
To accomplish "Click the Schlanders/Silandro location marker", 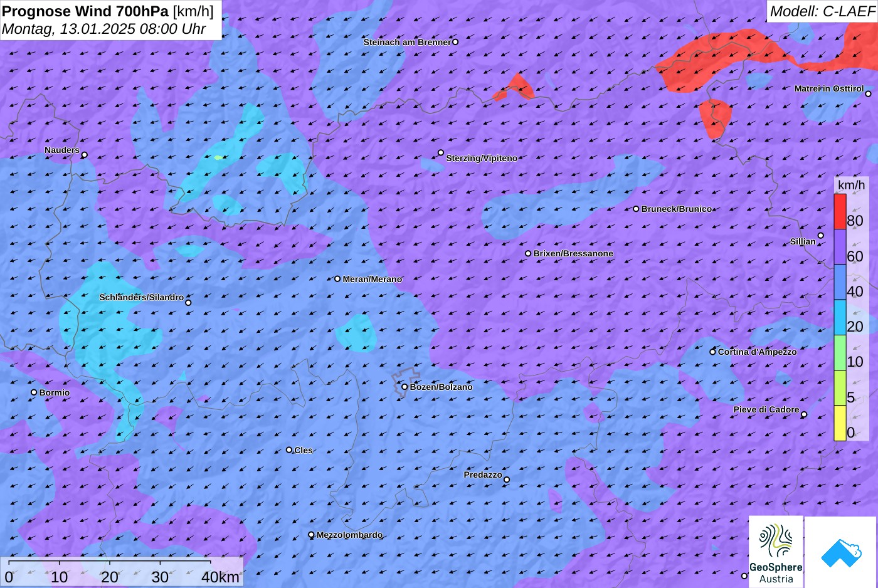I will [188, 303].
